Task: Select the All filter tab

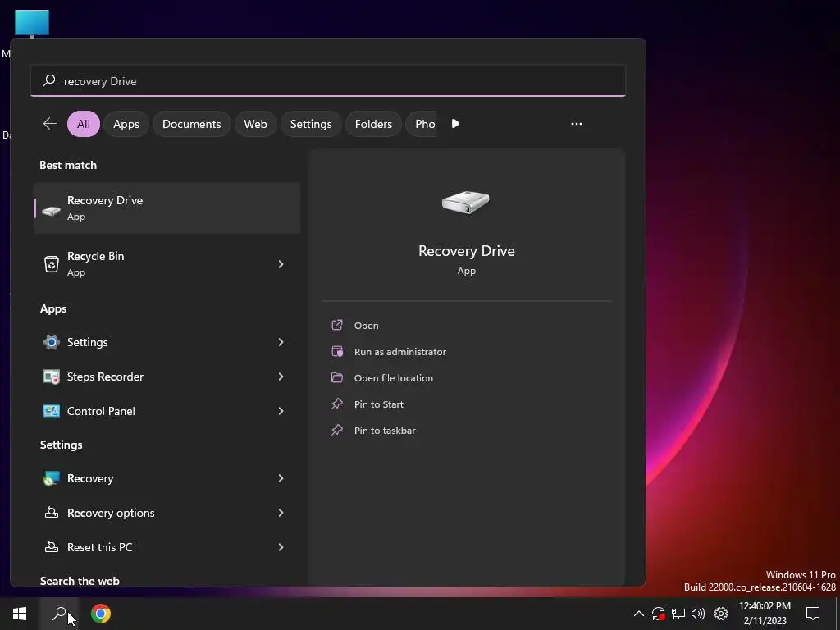Action: (x=84, y=124)
